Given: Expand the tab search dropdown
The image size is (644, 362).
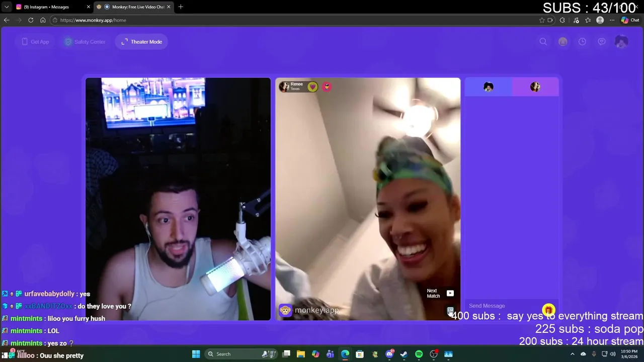Looking at the screenshot, I should tap(7, 7).
